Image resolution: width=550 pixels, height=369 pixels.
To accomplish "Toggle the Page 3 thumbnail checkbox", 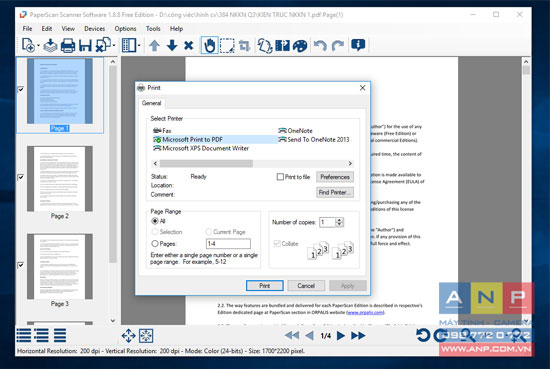I will pos(21,265).
